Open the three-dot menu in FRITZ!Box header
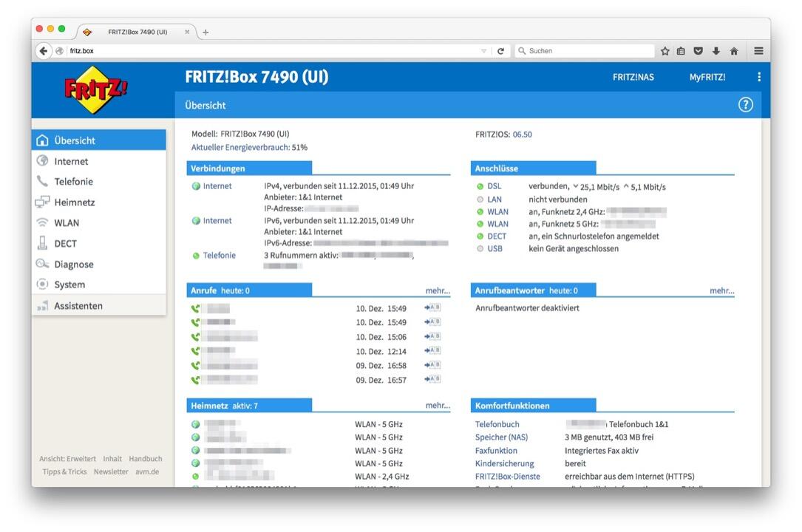Viewport: 802px width, 532px height. [x=759, y=77]
